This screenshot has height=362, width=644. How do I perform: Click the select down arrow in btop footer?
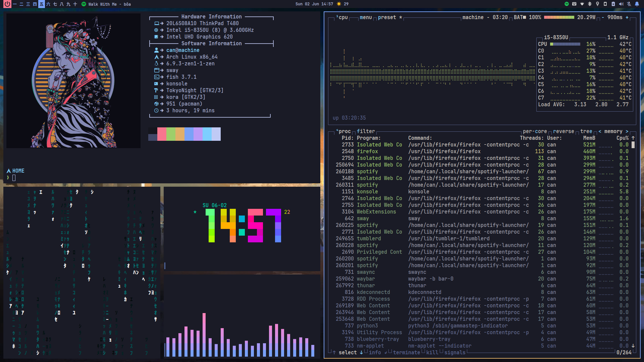(361, 353)
